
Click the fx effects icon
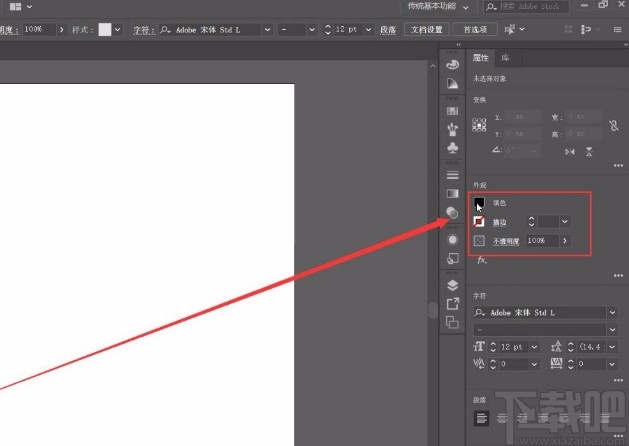(x=482, y=260)
